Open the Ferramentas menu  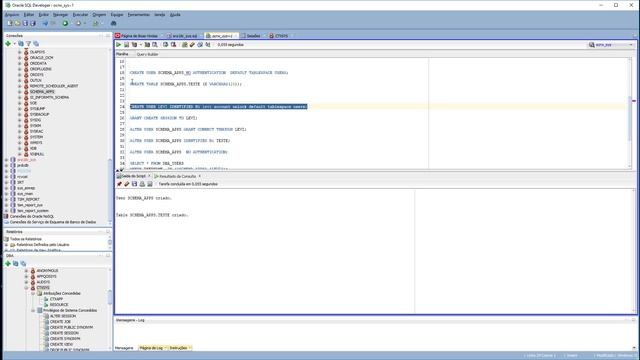click(138, 15)
